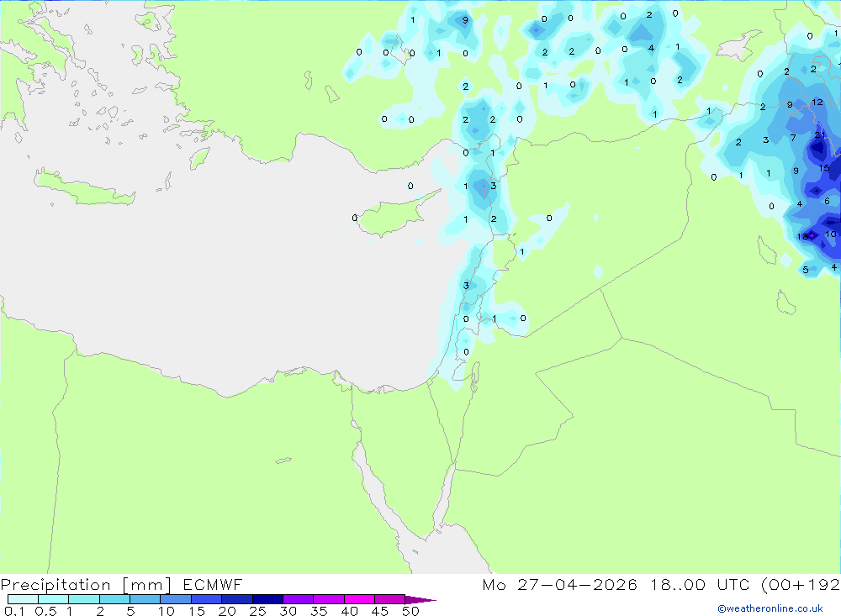Select the 15–20 mm legend swatch
The image size is (841, 616).
pyautogui.click(x=207, y=599)
